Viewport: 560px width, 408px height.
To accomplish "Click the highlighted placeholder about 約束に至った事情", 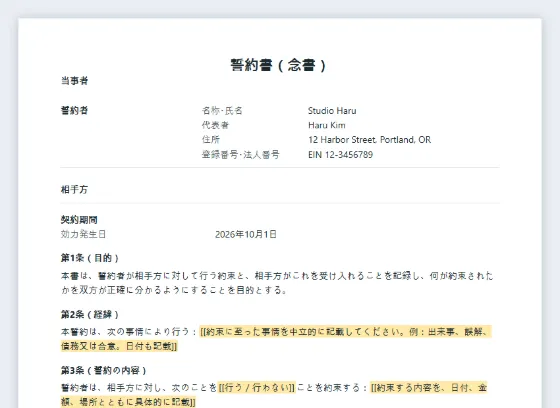I will (276, 339).
